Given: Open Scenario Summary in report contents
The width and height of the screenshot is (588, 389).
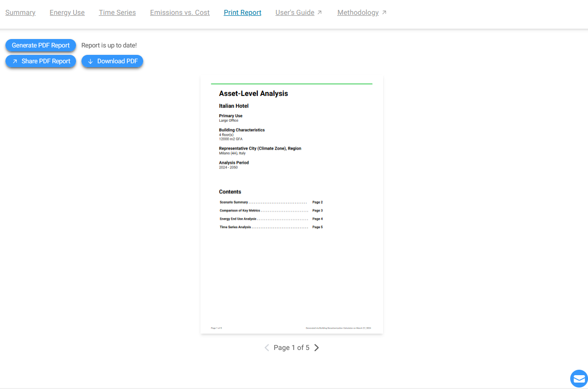Looking at the screenshot, I should pos(234,202).
